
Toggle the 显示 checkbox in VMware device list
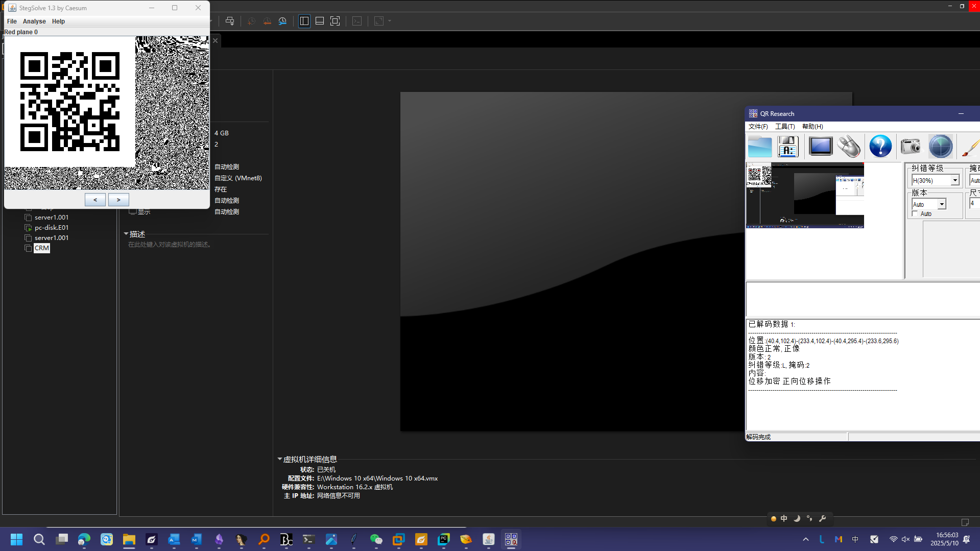coord(132,211)
